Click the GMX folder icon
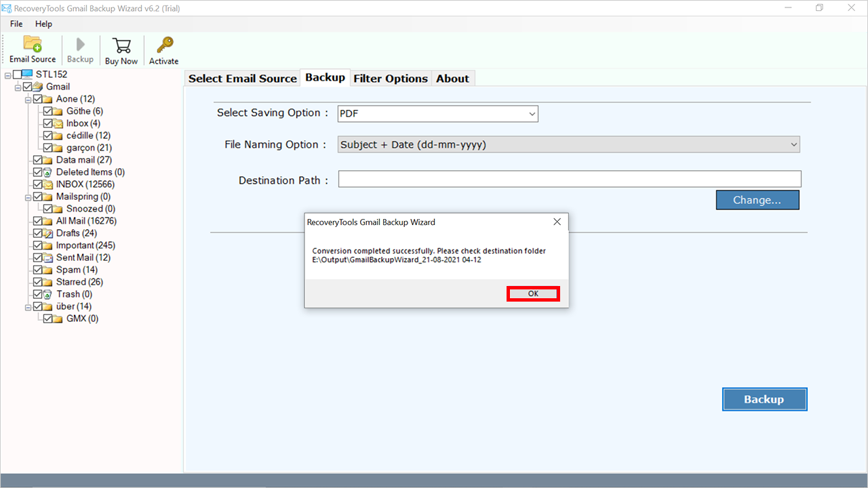 58,319
